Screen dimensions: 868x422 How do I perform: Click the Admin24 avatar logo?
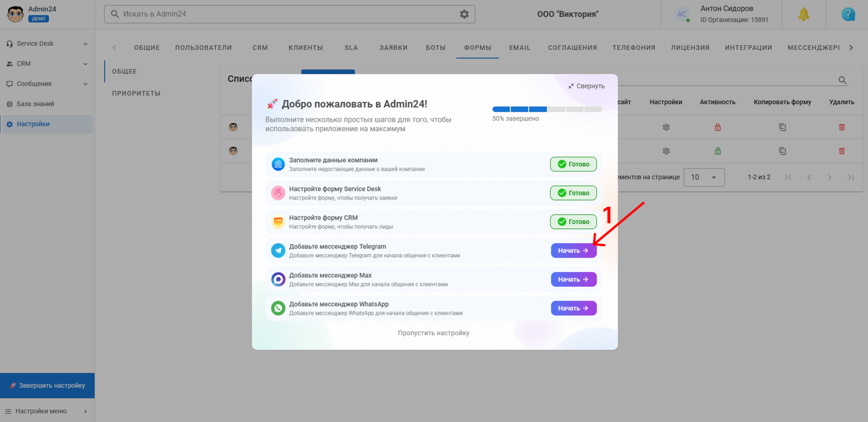pos(15,14)
